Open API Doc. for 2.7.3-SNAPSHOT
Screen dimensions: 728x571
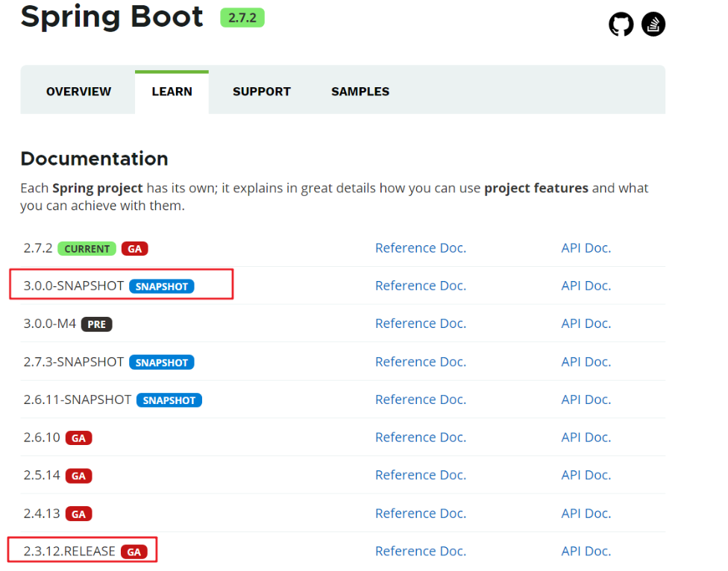click(x=586, y=362)
